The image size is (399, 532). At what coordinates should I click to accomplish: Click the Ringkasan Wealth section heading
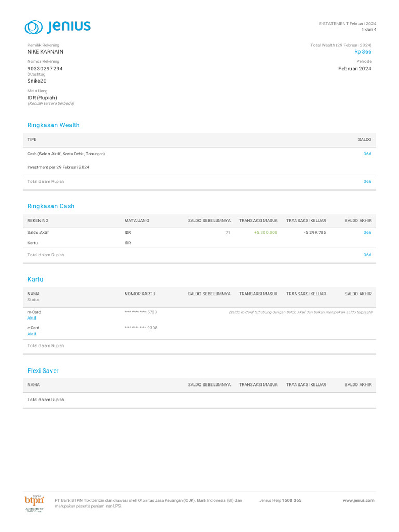(x=54, y=125)
